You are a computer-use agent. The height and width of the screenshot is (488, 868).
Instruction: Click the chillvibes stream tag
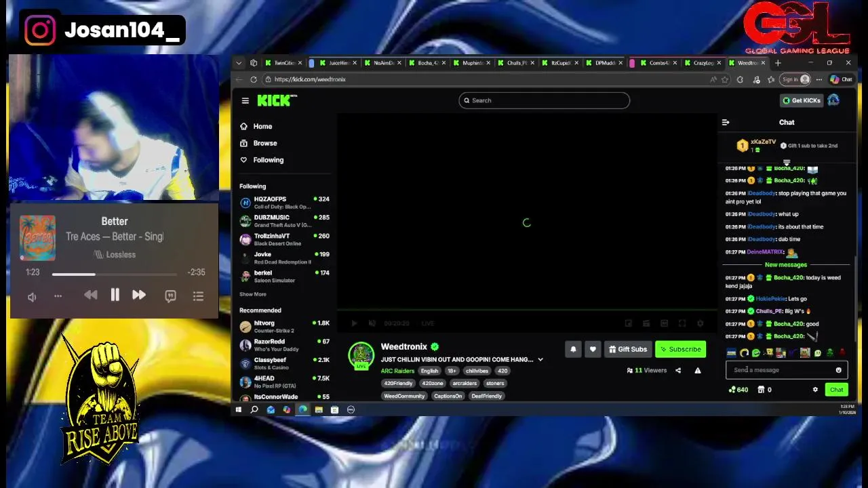coord(477,371)
